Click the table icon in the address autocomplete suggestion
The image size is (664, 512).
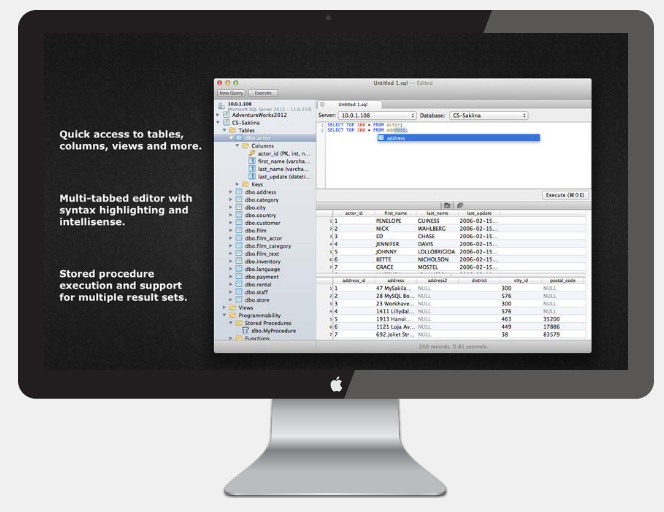coord(381,138)
